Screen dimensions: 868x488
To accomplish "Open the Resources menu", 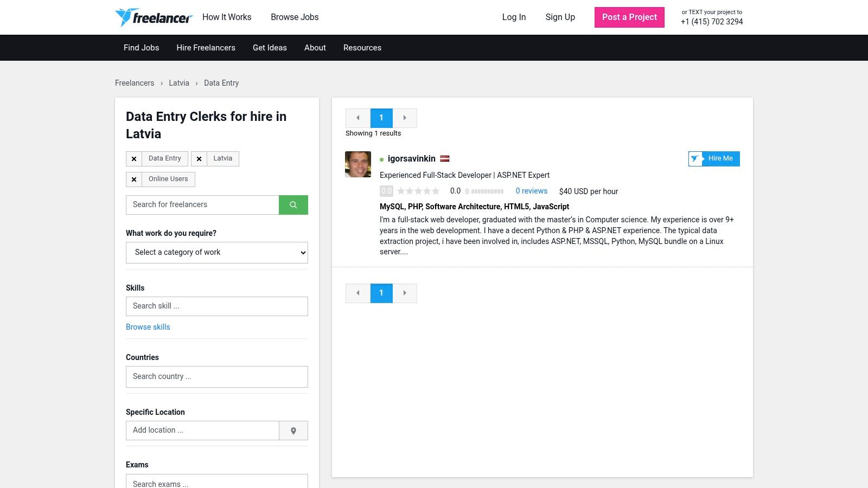I will click(362, 48).
